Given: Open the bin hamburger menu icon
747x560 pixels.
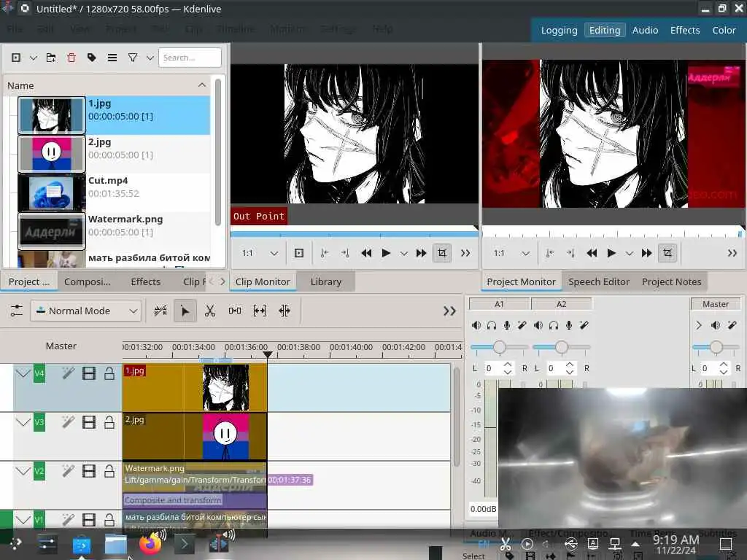Looking at the screenshot, I should 112,58.
